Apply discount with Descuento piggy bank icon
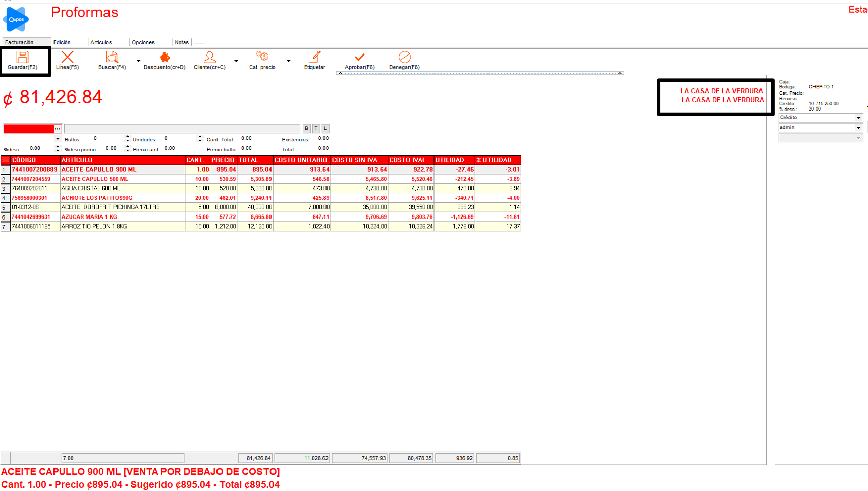The width and height of the screenshot is (868, 491). click(165, 58)
